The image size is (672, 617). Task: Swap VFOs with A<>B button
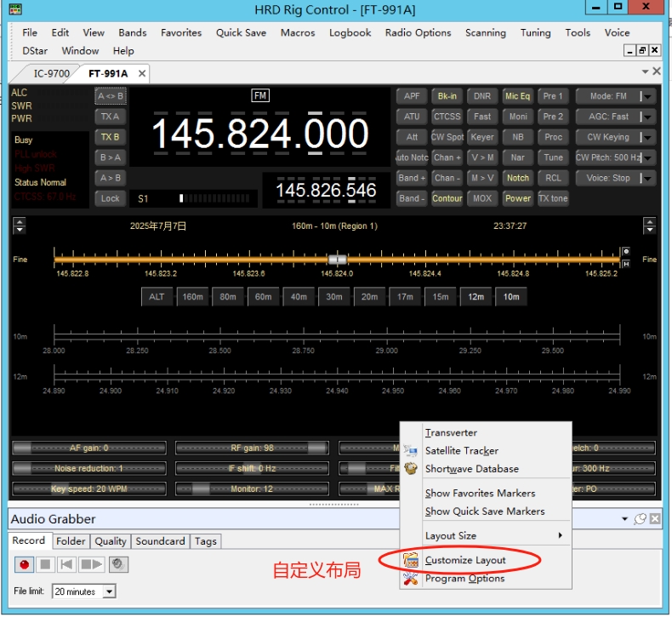tap(111, 96)
